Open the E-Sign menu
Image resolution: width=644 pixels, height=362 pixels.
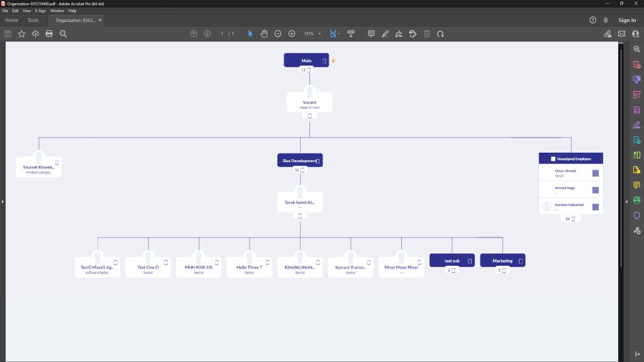click(x=40, y=11)
